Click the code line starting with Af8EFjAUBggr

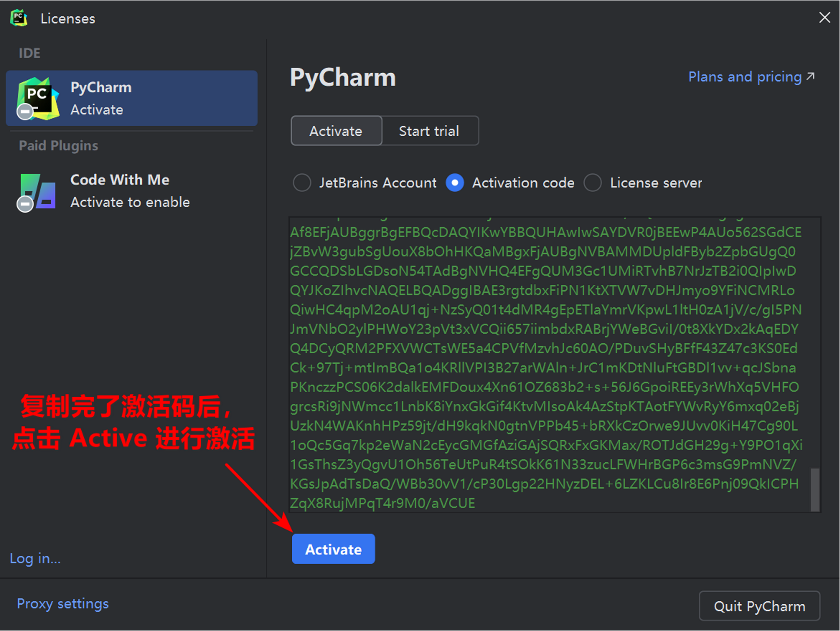(546, 232)
